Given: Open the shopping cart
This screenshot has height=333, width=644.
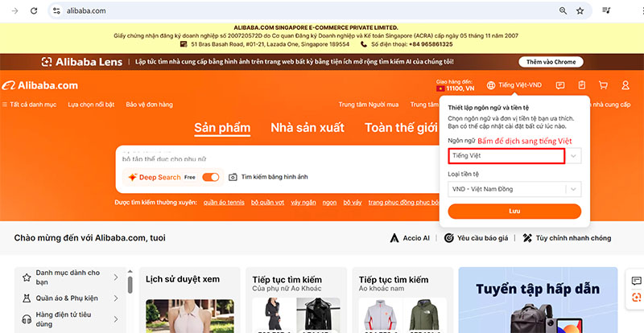Looking at the screenshot, I should point(603,85).
